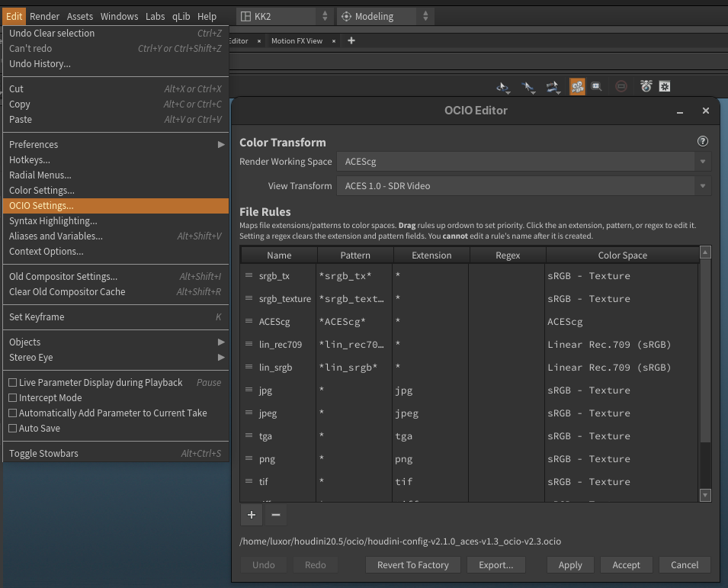Image resolution: width=728 pixels, height=588 pixels.
Task: Minimize the OCIO Editor window
Action: [x=680, y=111]
